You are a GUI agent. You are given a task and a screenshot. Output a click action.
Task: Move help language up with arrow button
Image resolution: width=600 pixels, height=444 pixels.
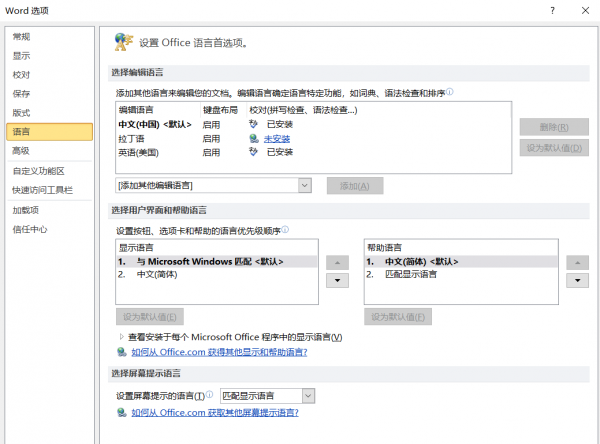click(x=577, y=263)
